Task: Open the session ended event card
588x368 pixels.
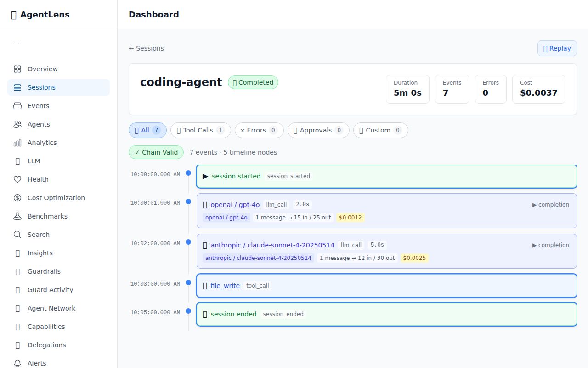Action: tap(386, 314)
